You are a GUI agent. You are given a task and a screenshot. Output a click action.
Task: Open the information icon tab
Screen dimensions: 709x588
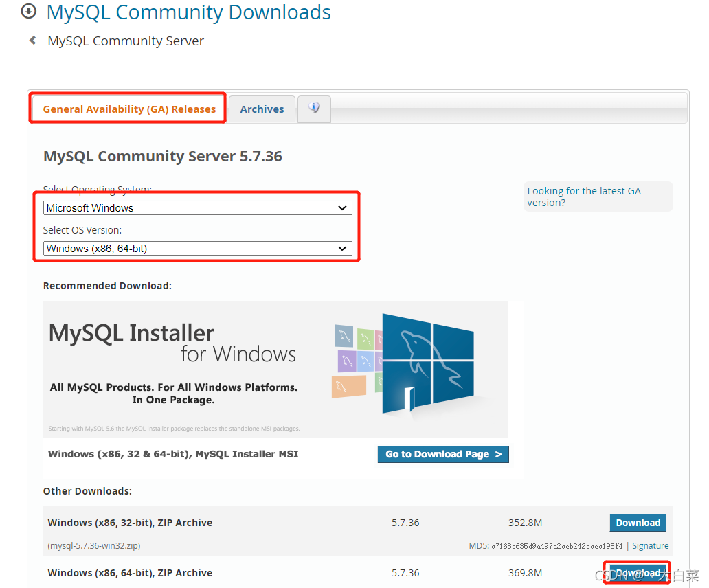coord(314,109)
